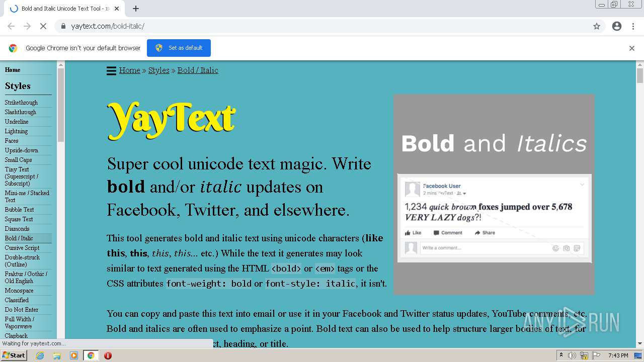
Task: Open the Strikethrough style in sidebar
Action: click(21, 103)
